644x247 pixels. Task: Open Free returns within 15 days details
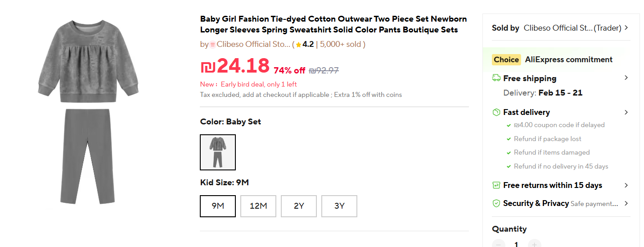coord(626,185)
